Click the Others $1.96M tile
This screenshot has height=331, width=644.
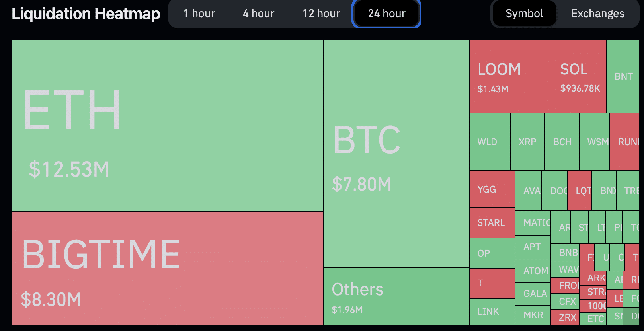tap(396, 296)
